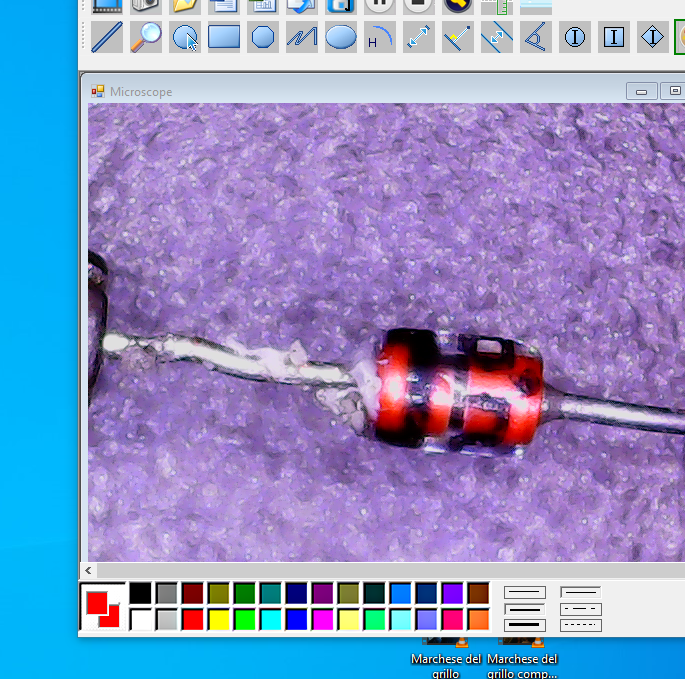Select the rectangle drawing tool

click(x=224, y=37)
